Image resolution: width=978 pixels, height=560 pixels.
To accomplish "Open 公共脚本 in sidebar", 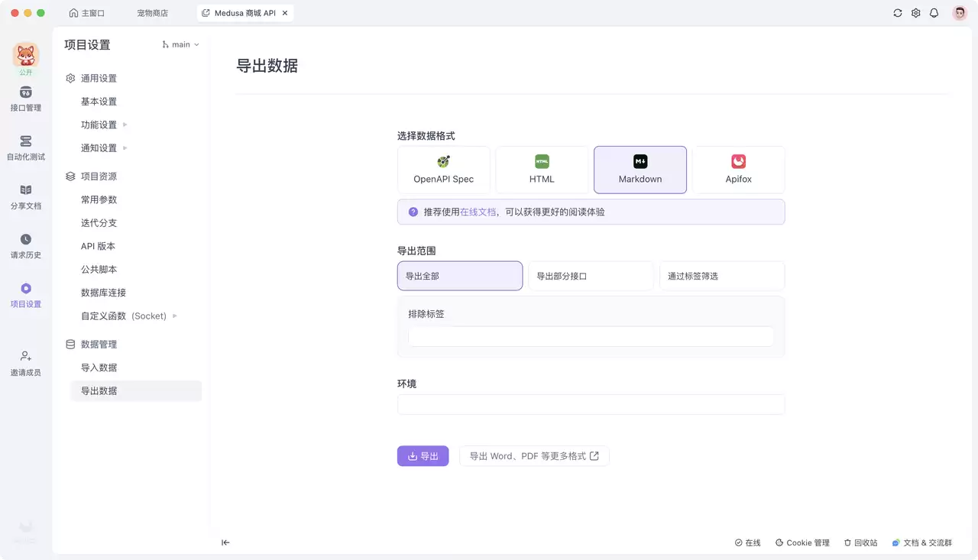I will pyautogui.click(x=99, y=270).
